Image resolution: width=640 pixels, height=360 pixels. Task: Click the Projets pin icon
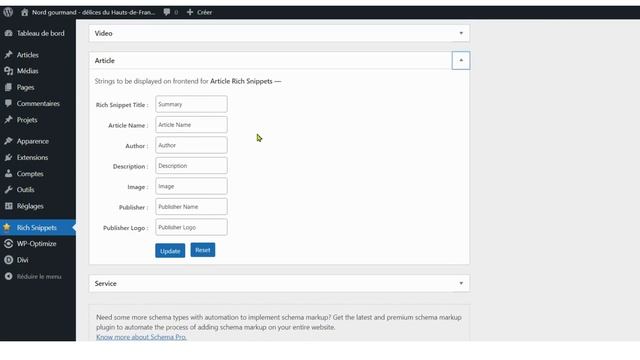[x=9, y=120]
